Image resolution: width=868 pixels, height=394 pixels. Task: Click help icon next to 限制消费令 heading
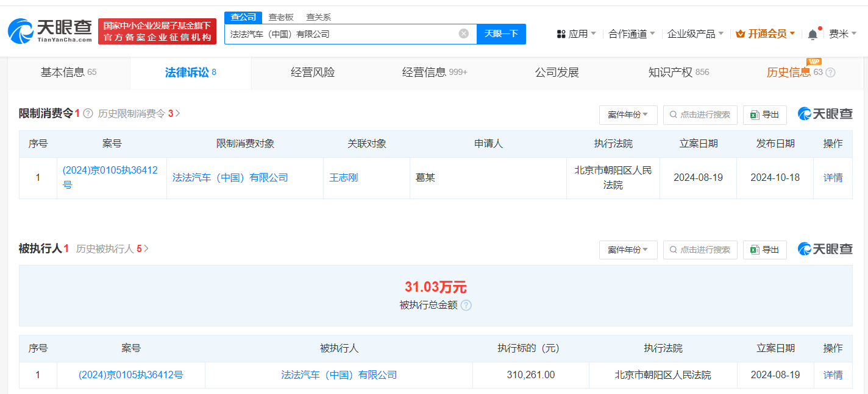pyautogui.click(x=88, y=113)
